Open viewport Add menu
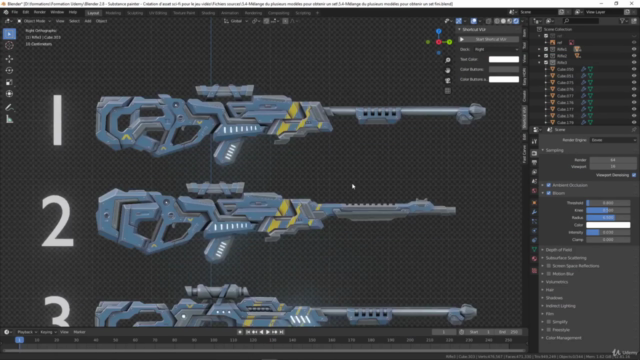 click(x=88, y=21)
